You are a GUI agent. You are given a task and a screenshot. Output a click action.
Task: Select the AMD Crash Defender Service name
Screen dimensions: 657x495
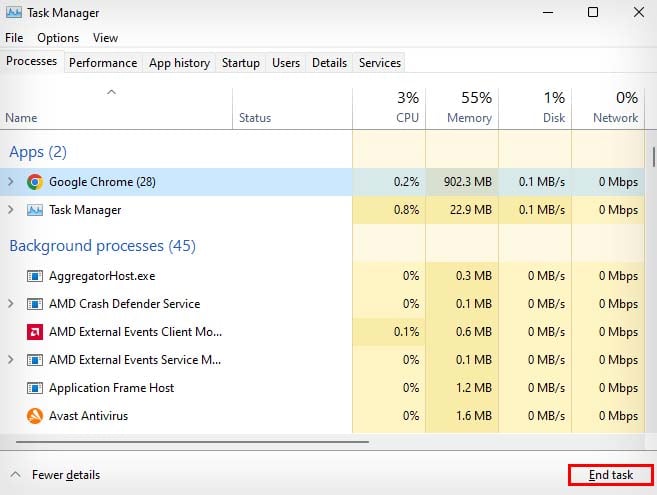pyautogui.click(x=124, y=304)
